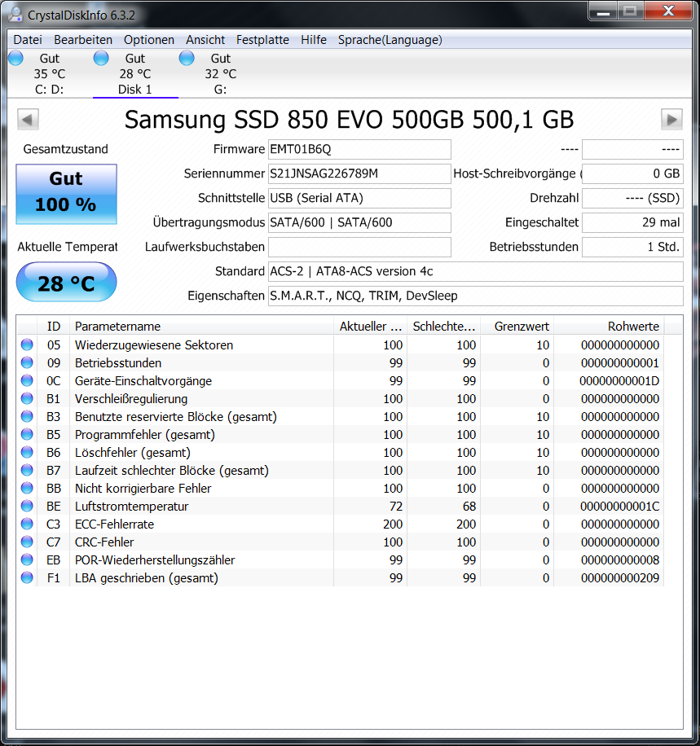Click status orb of Verschleißregulierung row
Screen dimensions: 700x746
27,398
